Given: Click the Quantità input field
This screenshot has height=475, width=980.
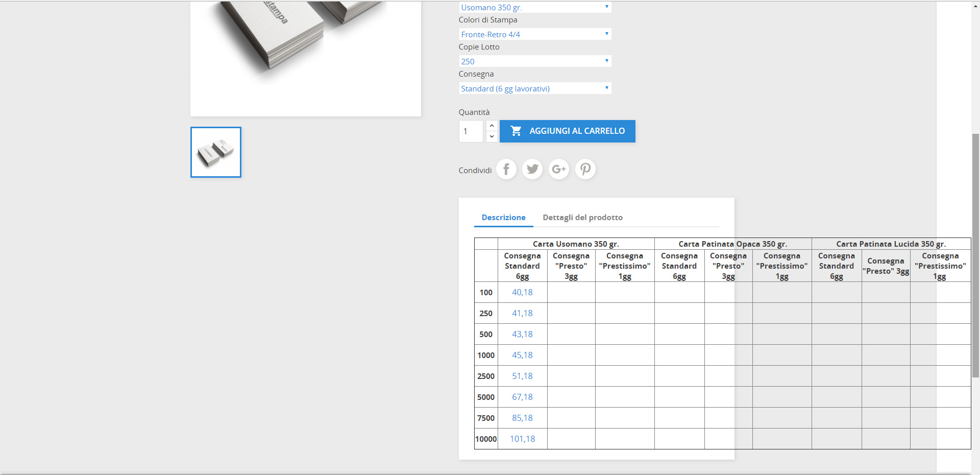Looking at the screenshot, I should 471,131.
